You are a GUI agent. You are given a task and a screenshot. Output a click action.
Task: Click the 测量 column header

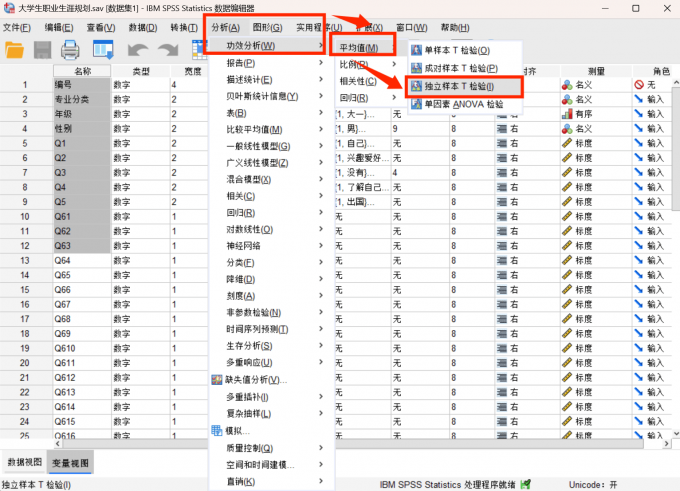pyautogui.click(x=596, y=71)
